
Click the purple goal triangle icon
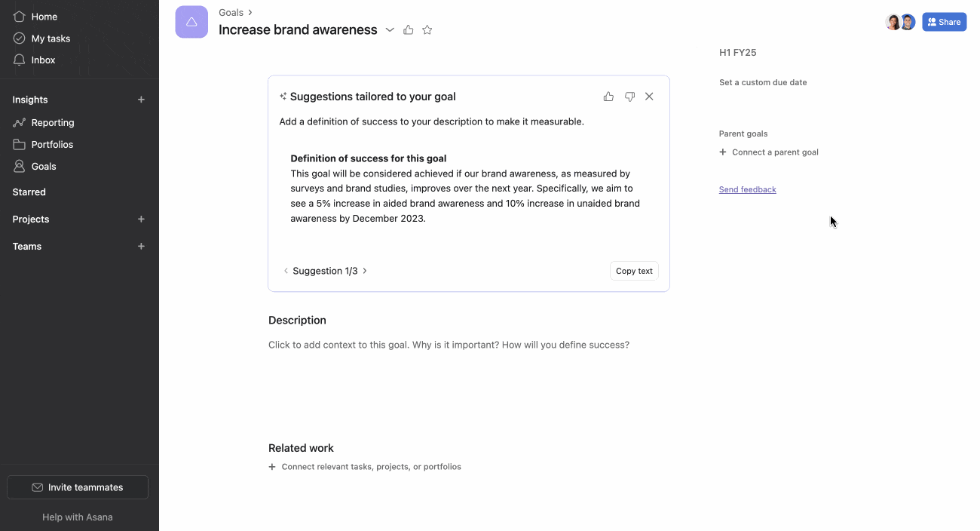pos(191,22)
